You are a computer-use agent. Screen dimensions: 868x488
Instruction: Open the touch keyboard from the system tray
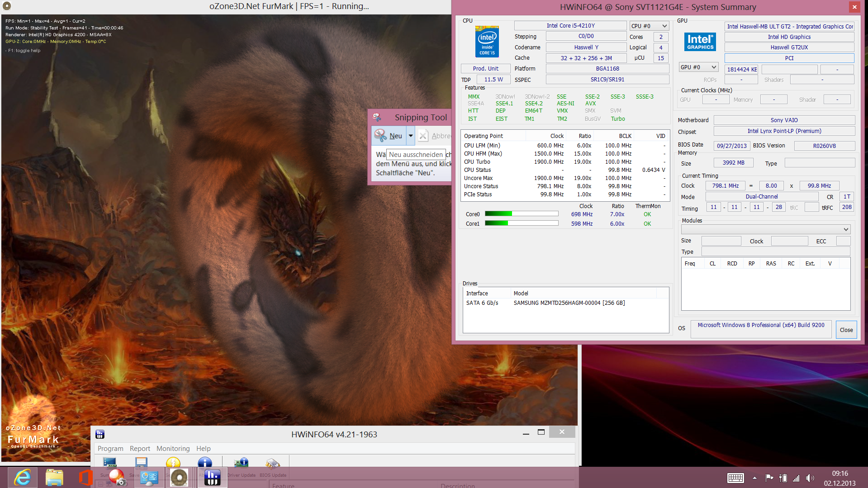[735, 478]
